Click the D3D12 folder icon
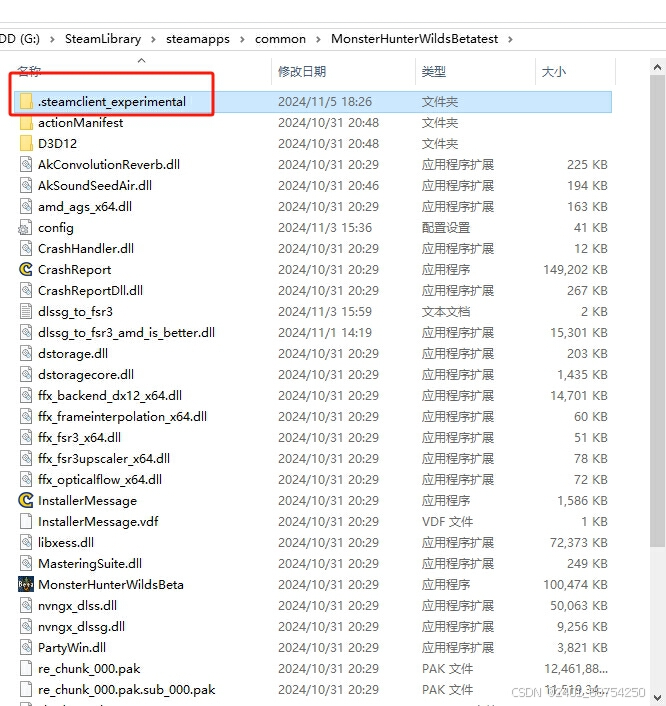This screenshot has height=706, width=666. pyautogui.click(x=26, y=144)
